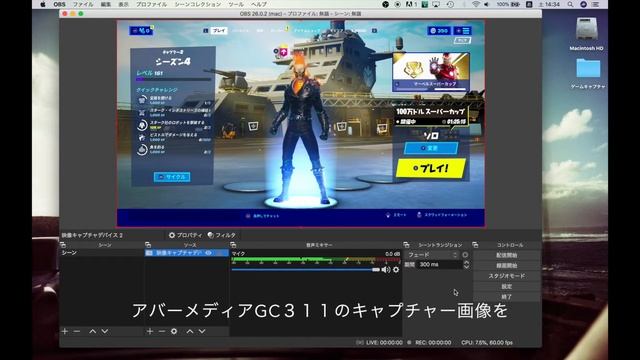Open the シーンコレクション menu
The width and height of the screenshot is (640, 360).
pos(198,4)
